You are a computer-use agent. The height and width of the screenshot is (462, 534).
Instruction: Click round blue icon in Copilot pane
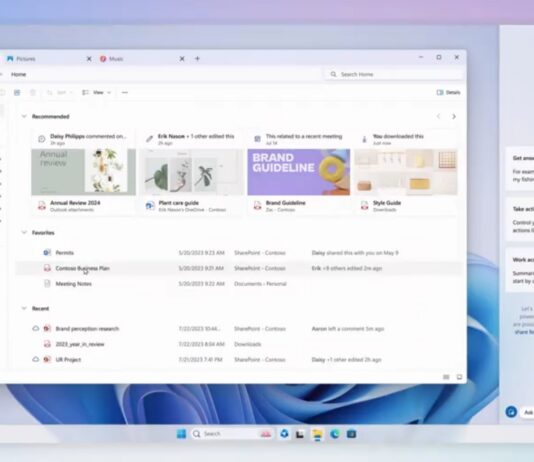coord(511,412)
